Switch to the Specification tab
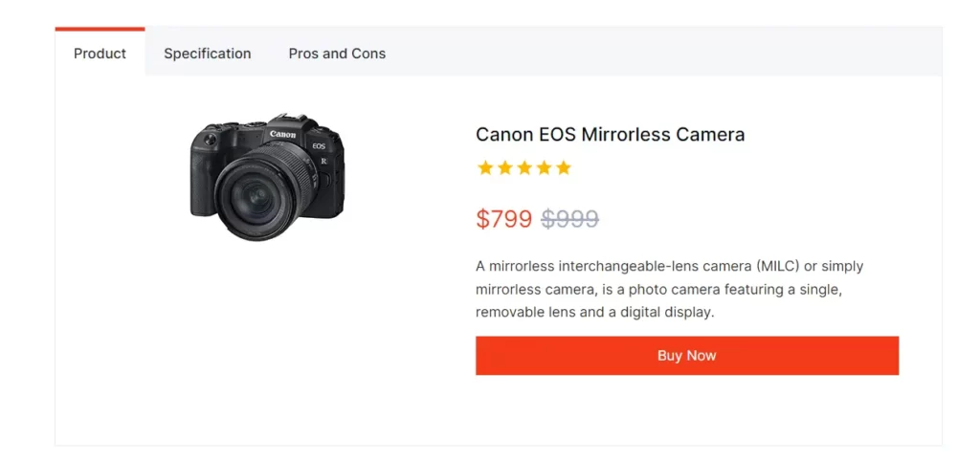 click(x=208, y=54)
